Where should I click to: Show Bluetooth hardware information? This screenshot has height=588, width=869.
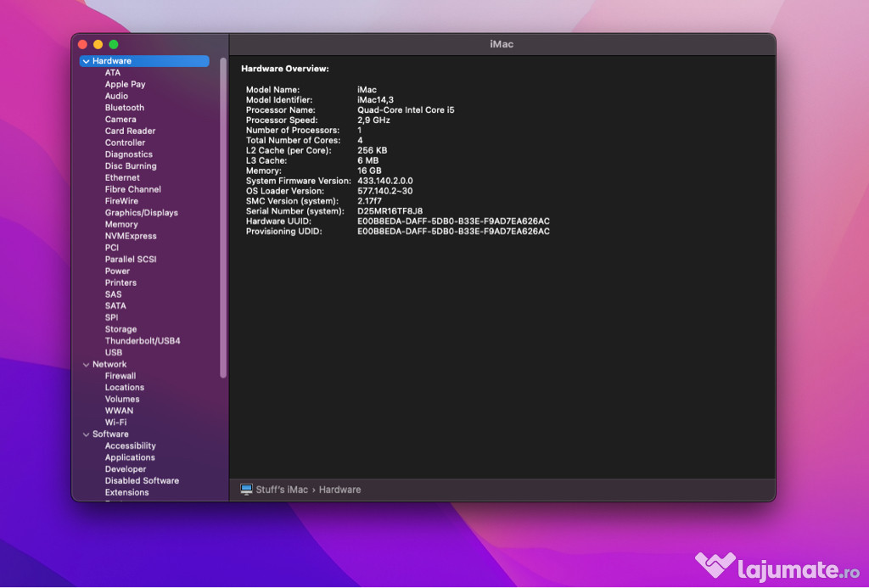pyautogui.click(x=125, y=108)
